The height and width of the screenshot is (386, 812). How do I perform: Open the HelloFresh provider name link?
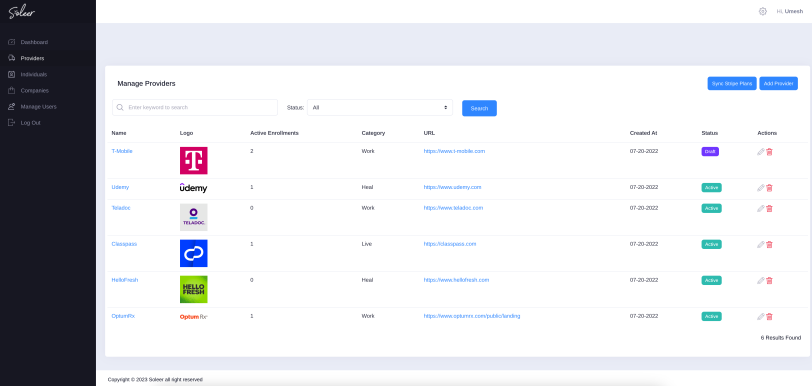click(124, 279)
